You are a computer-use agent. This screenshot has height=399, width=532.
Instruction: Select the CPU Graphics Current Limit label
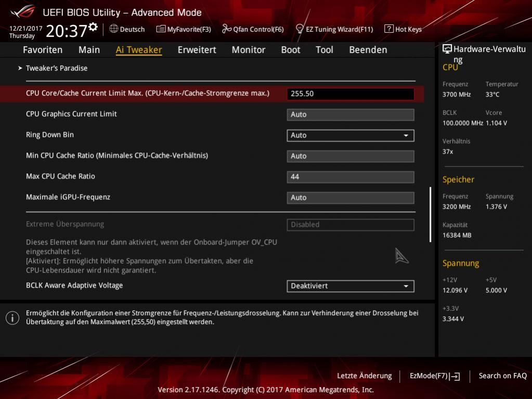71,114
